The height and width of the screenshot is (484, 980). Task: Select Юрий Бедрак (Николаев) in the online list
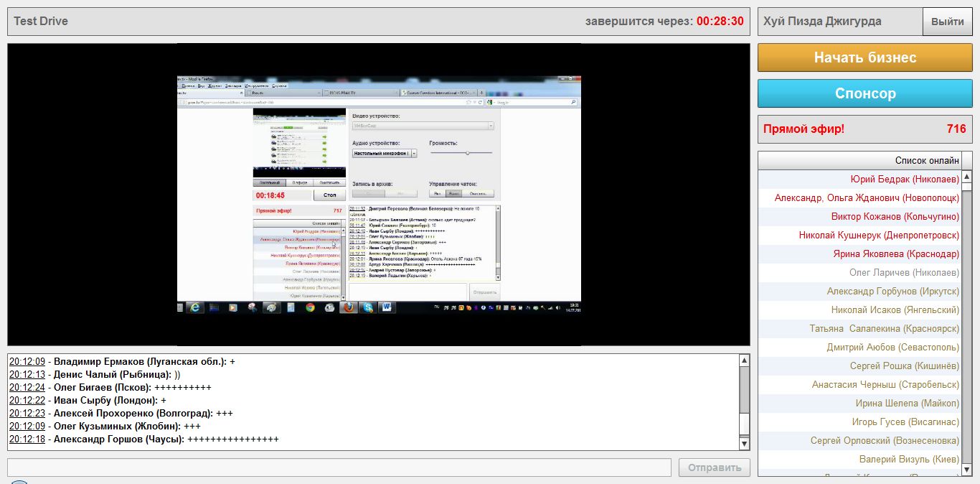coord(904,180)
